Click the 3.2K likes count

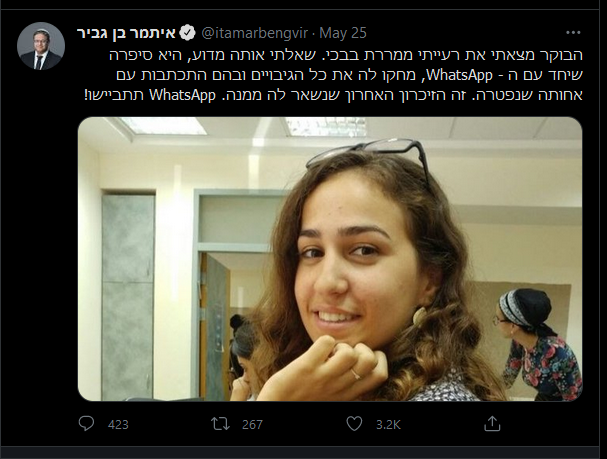(x=388, y=425)
